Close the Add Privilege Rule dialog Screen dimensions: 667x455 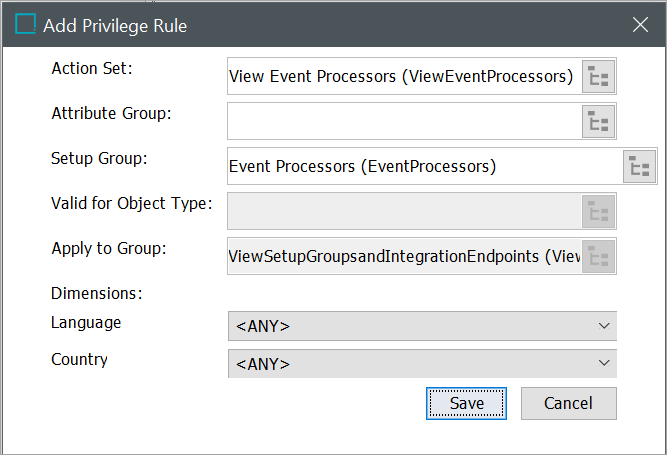(x=640, y=25)
